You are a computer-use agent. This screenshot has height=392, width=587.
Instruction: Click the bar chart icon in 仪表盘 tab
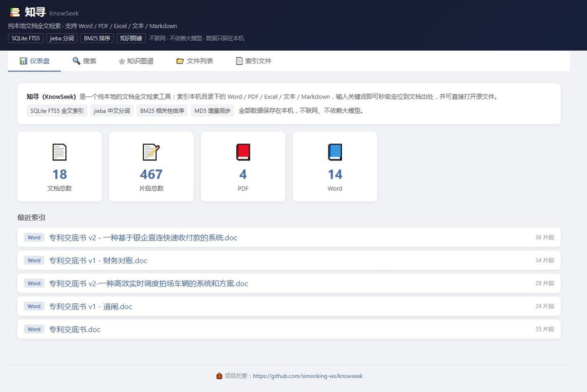pos(23,61)
